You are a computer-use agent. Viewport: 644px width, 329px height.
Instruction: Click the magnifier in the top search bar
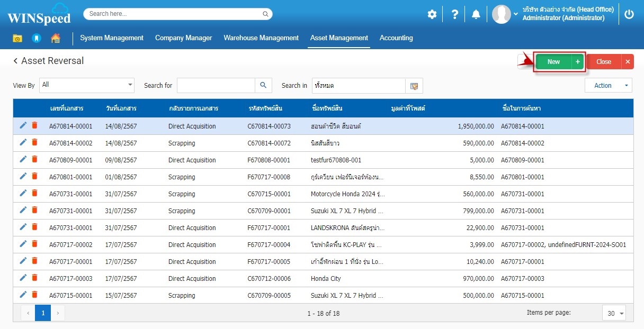(266, 14)
